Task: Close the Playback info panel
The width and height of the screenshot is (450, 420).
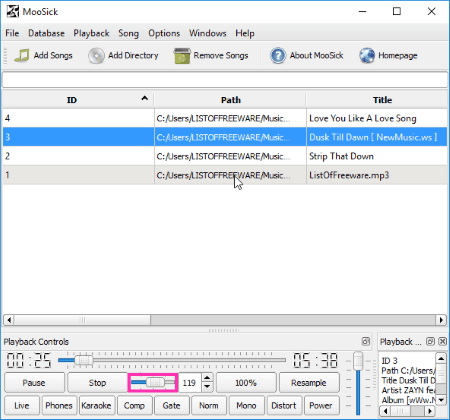Action: 442,342
